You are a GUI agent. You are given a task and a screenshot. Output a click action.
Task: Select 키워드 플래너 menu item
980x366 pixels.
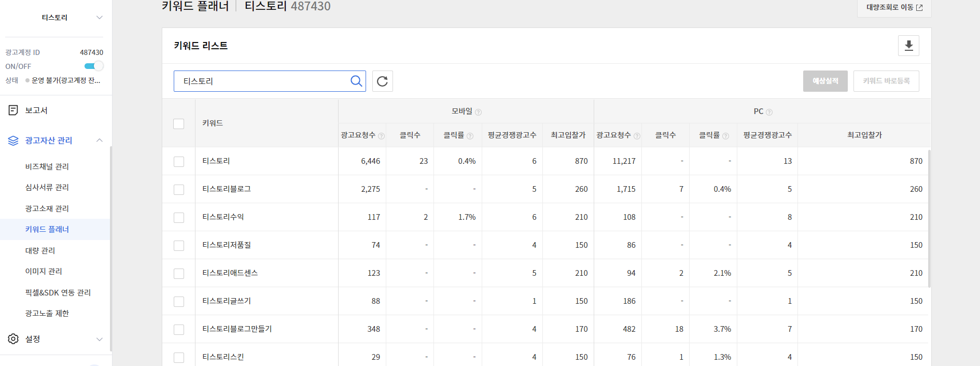pyautogui.click(x=47, y=229)
